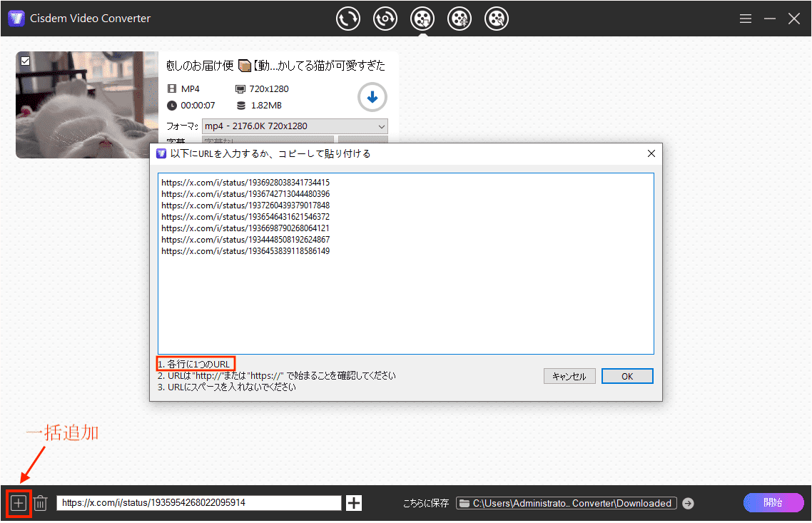
Task: Confirm the URL list with OK
Action: tap(627, 376)
